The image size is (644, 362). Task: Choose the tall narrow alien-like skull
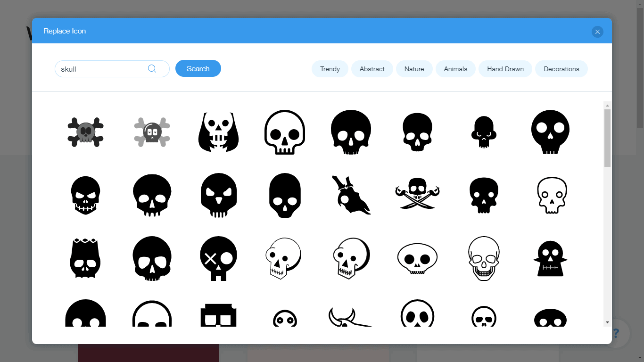tap(285, 195)
